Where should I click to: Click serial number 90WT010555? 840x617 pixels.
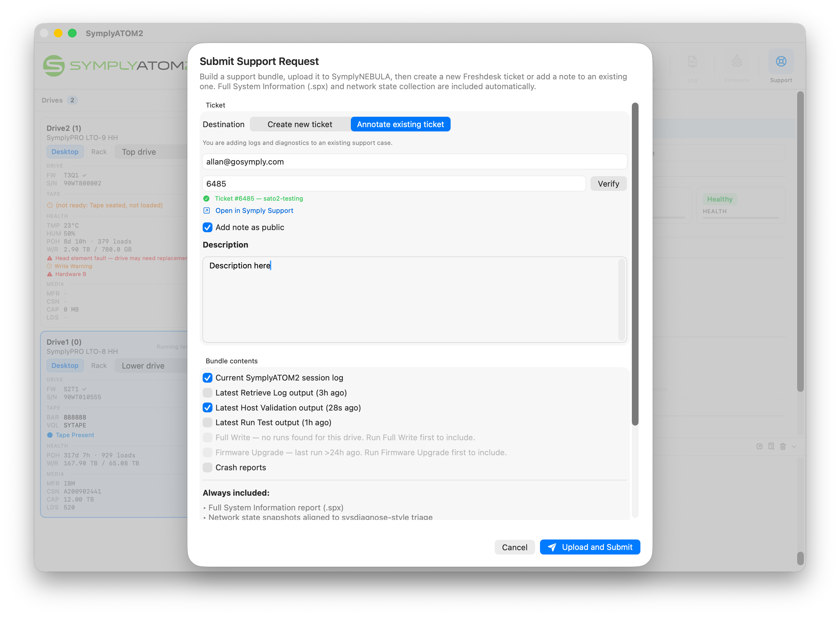click(x=82, y=397)
